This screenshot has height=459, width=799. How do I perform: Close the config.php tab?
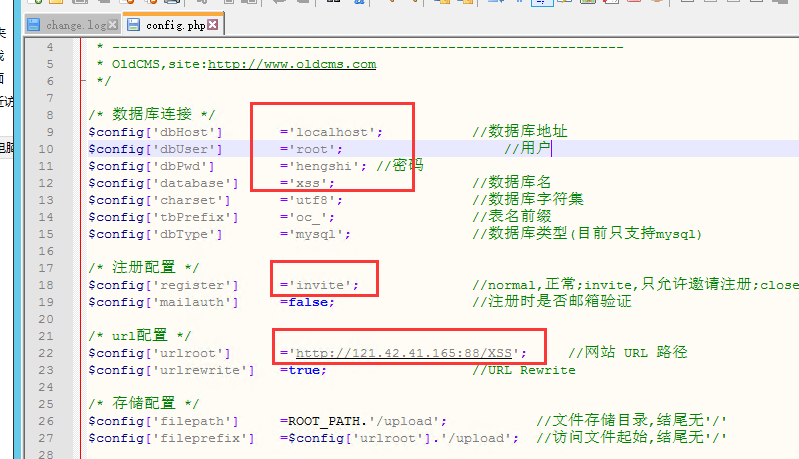point(213,25)
